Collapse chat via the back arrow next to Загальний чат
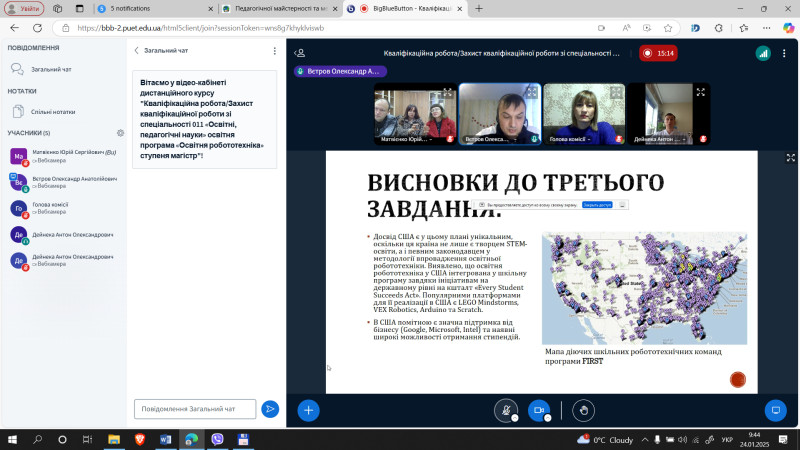Viewport: 800px width, 450px height. [x=137, y=50]
